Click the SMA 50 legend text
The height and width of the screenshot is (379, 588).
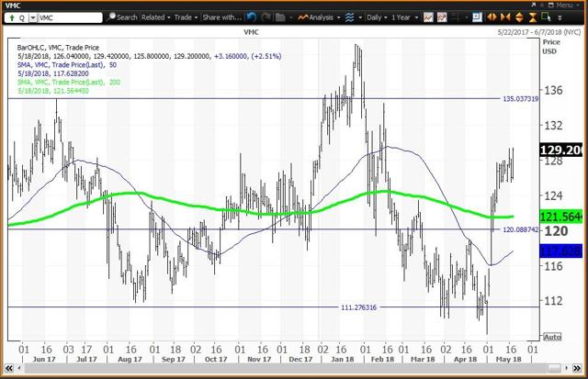coord(67,65)
